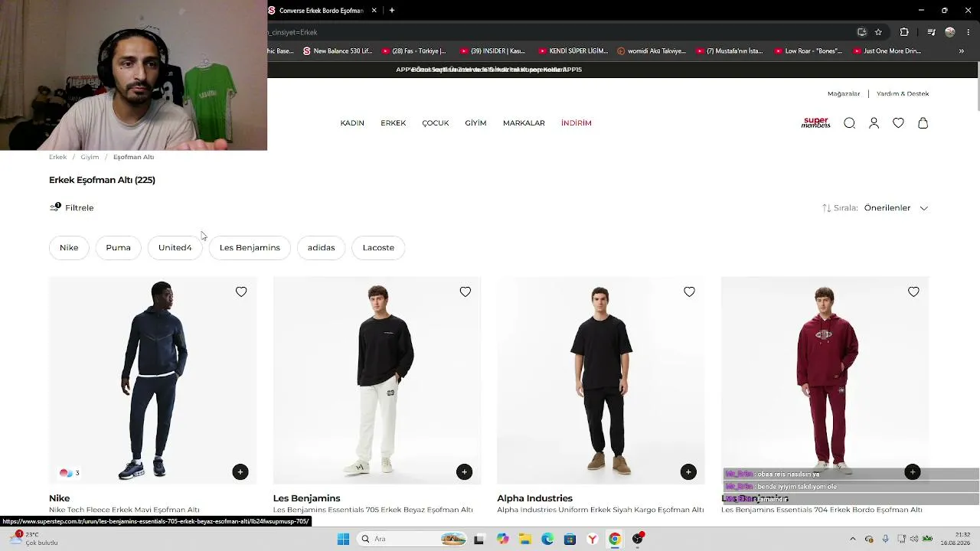Viewport: 980px width, 551px height.
Task: Open Just One More Drin... bookmark
Action: click(x=886, y=51)
